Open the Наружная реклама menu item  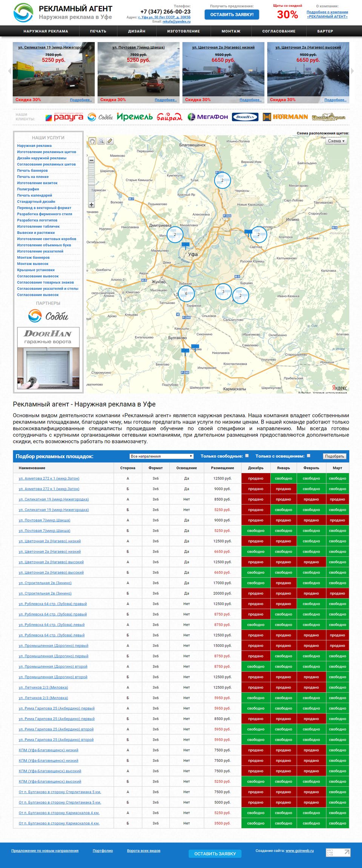(46, 31)
